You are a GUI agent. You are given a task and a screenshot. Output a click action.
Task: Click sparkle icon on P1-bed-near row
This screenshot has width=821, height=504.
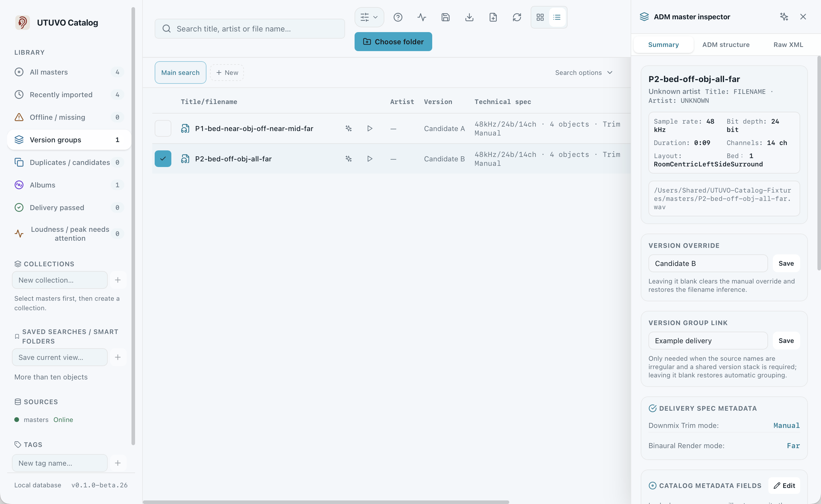(348, 129)
